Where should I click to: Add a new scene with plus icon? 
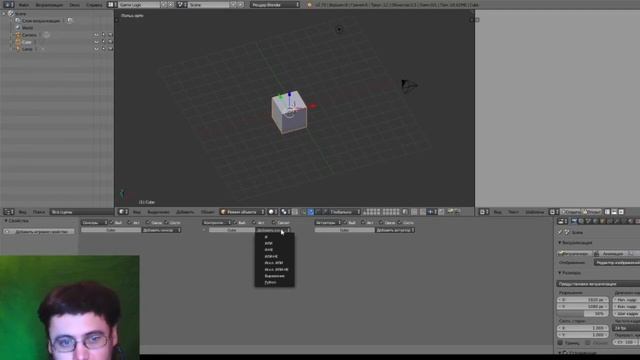pyautogui.click(x=233, y=4)
